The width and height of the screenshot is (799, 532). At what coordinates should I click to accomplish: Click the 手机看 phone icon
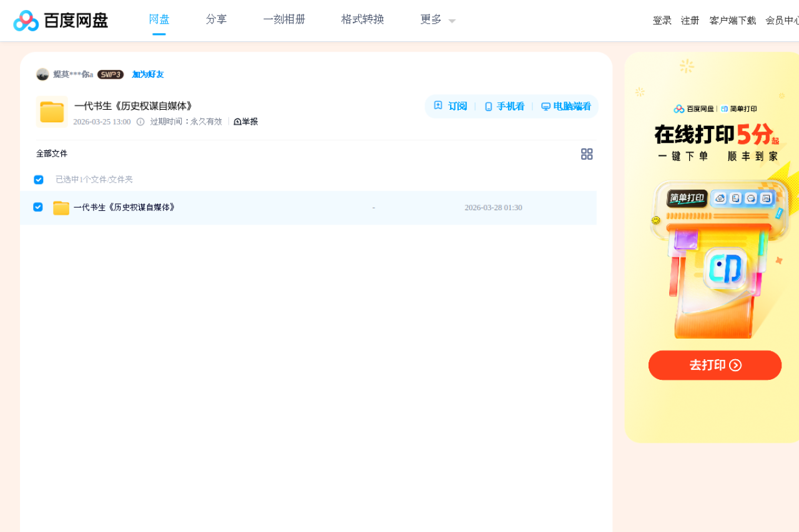pyautogui.click(x=488, y=106)
